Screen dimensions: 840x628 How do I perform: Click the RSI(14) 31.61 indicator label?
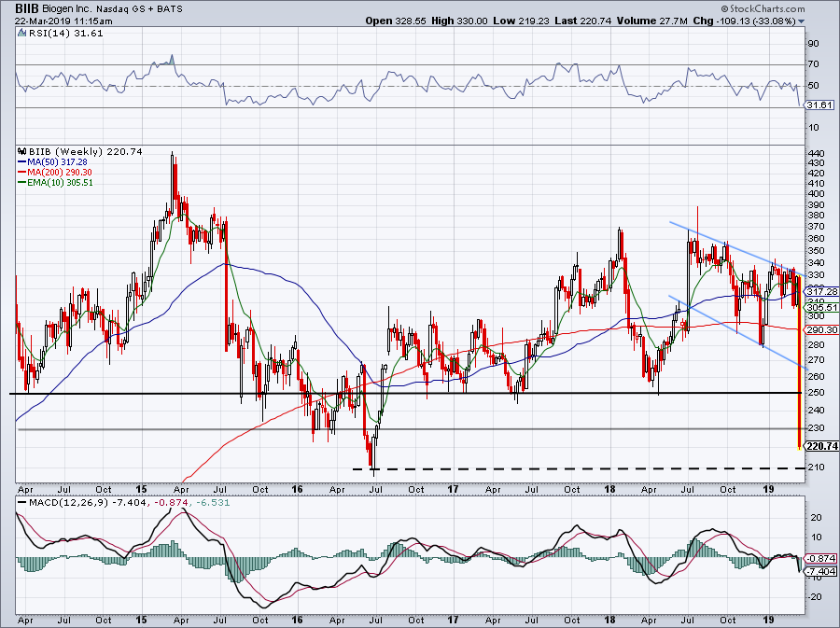(65, 34)
